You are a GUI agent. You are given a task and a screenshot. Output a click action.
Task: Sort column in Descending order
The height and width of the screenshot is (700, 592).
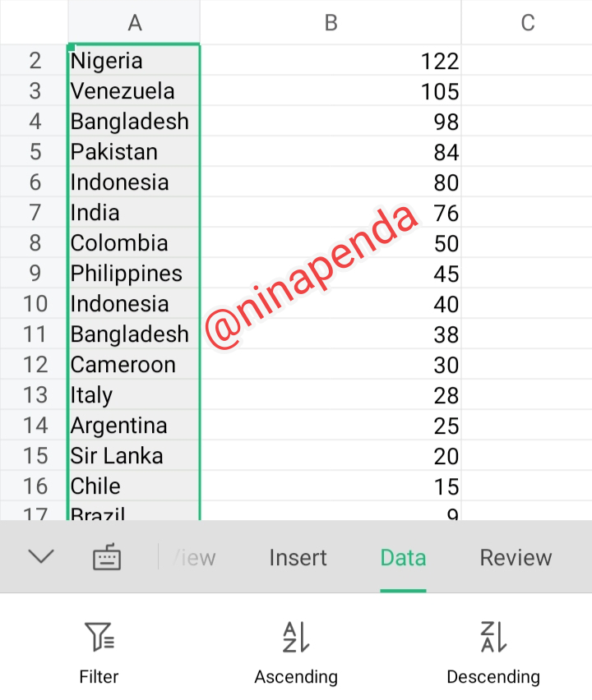pos(493,652)
